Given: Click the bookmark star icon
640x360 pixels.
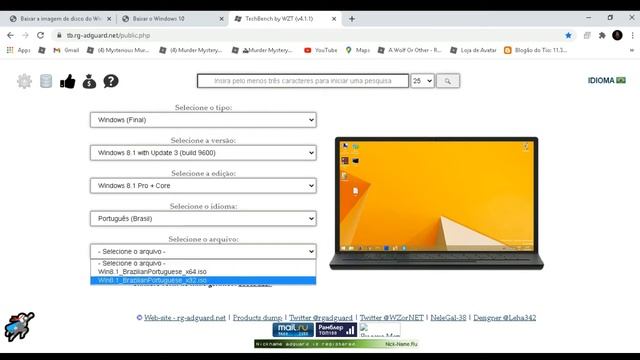Looking at the screenshot, I should click(568, 36).
